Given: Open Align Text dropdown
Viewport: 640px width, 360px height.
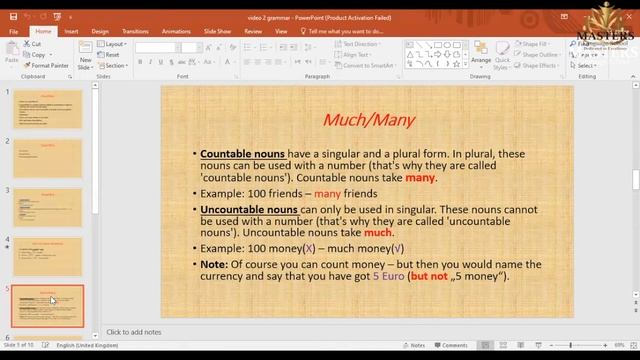Looking at the screenshot, I should point(353,55).
